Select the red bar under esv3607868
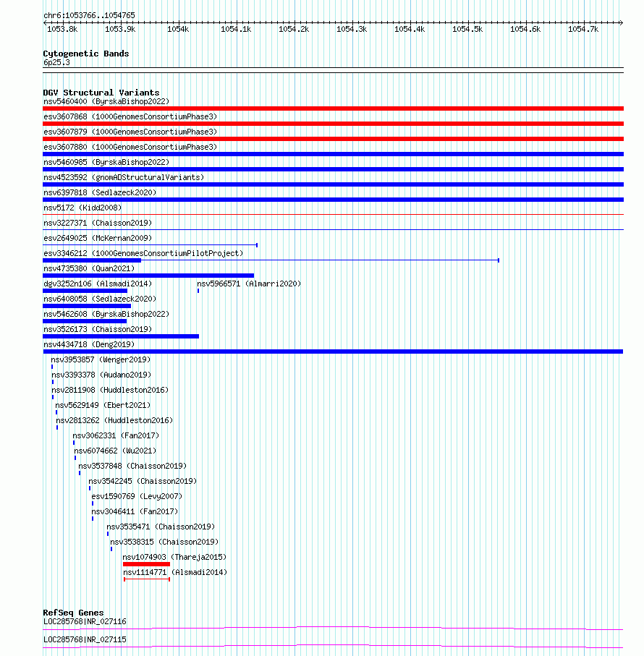Image resolution: width=644 pixels, height=656 pixels. [x=333, y=124]
